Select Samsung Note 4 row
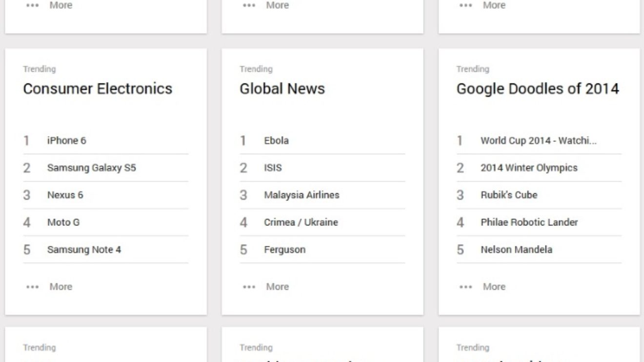This screenshot has height=362, width=644. coord(106,250)
